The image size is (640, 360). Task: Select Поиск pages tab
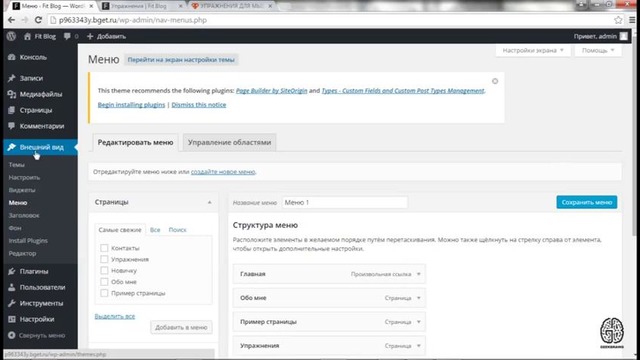point(178,230)
